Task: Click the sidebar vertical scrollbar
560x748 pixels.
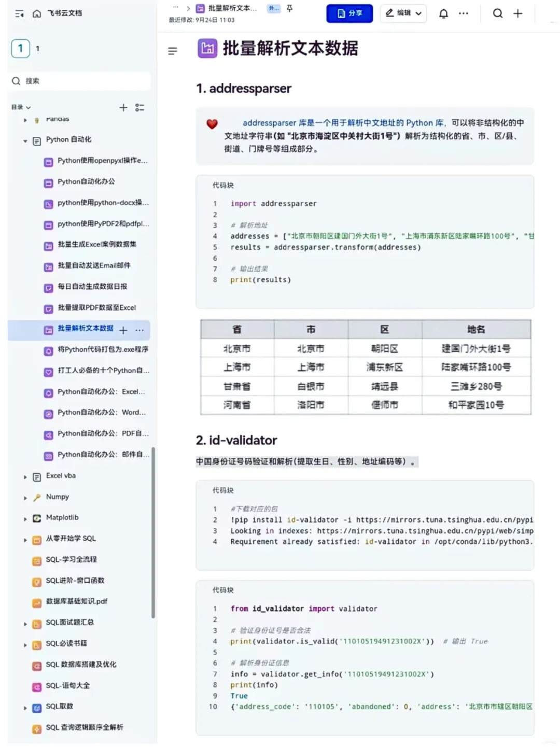Action: click(x=153, y=532)
